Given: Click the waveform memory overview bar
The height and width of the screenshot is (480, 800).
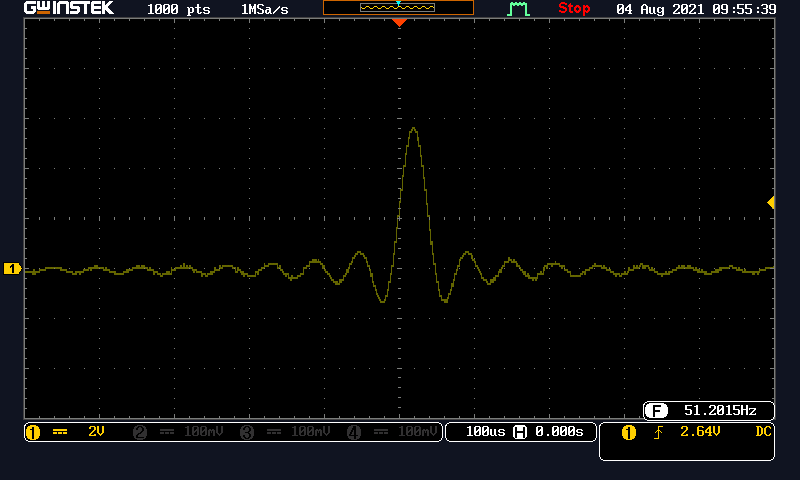Looking at the screenshot, I should 398,8.
